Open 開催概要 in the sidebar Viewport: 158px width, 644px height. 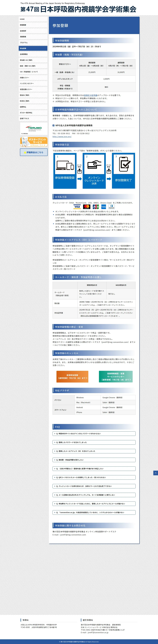[x=33, y=25]
